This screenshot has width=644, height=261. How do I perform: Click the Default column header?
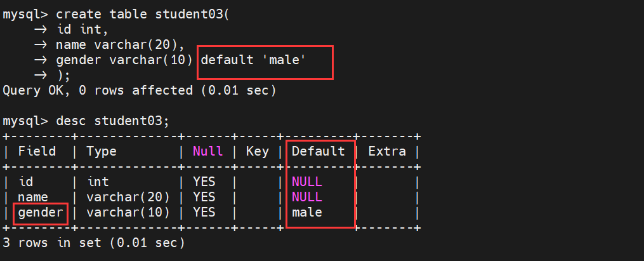[x=318, y=151]
